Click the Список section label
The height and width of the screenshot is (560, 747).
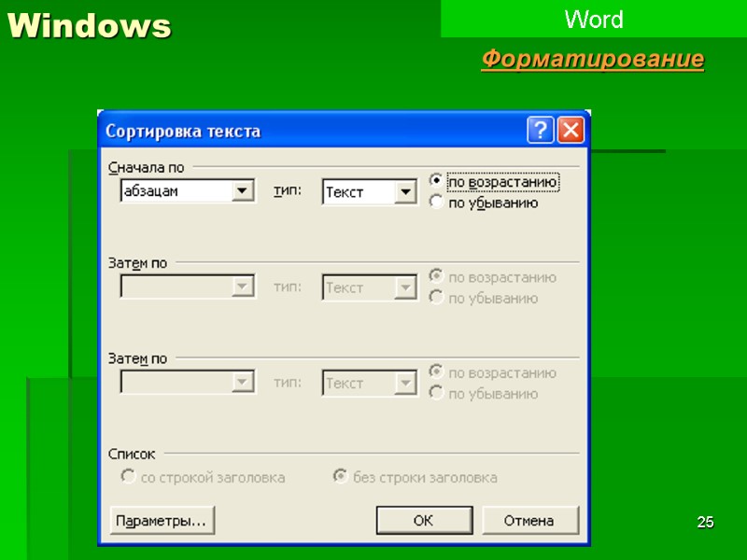point(132,455)
